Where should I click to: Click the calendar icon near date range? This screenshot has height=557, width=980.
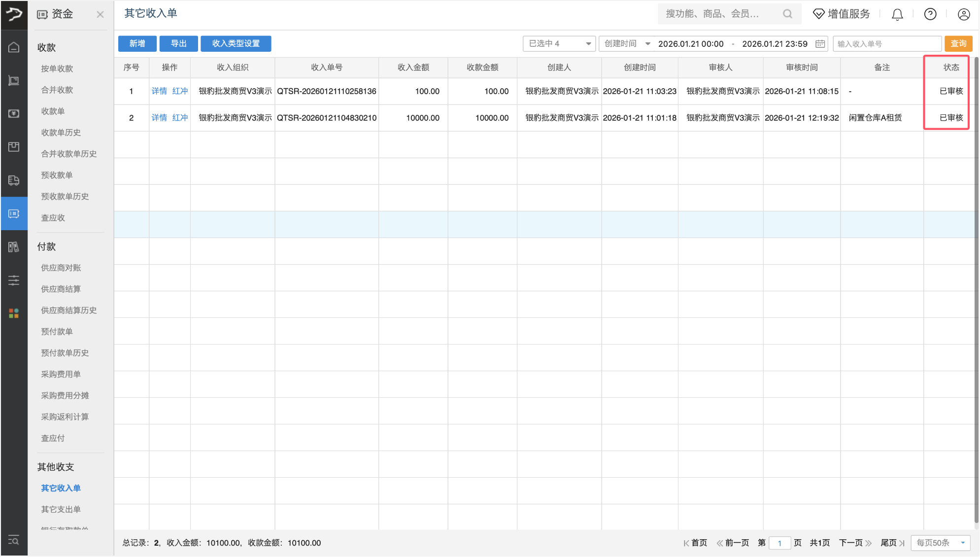pos(819,43)
